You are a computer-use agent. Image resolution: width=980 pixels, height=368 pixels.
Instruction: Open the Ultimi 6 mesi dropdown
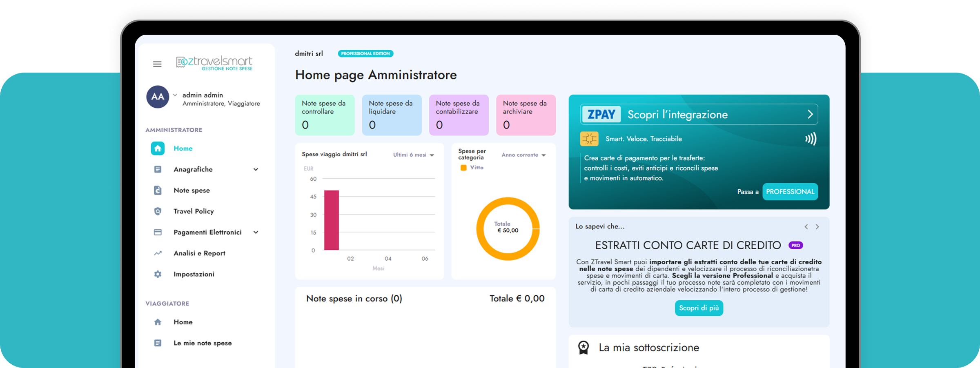[x=413, y=155]
